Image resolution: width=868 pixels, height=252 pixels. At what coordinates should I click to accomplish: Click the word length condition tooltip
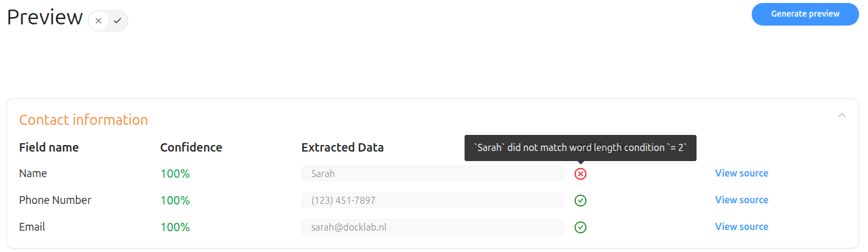(580, 148)
